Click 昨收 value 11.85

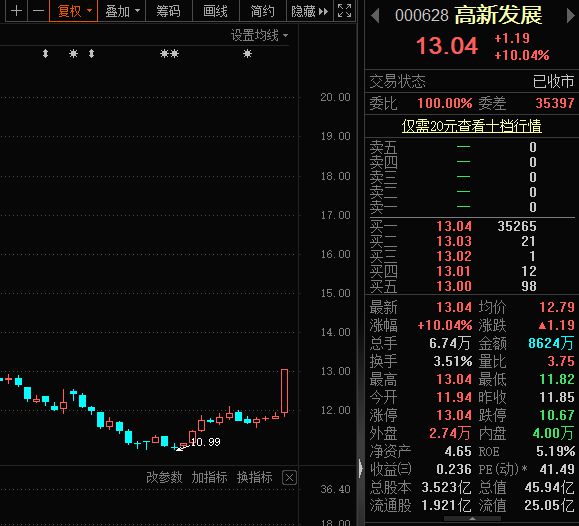[x=557, y=397]
